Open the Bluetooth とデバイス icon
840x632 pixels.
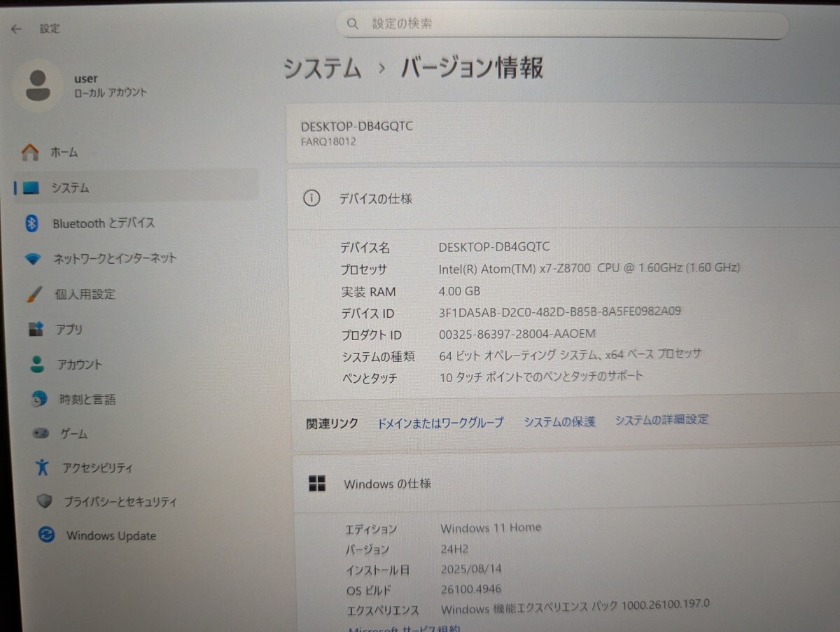point(32,223)
